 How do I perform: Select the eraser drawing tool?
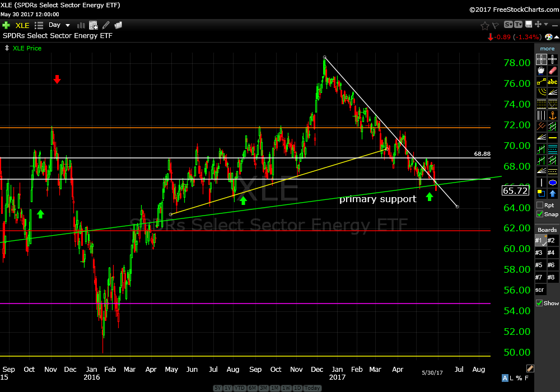[x=553, y=71]
